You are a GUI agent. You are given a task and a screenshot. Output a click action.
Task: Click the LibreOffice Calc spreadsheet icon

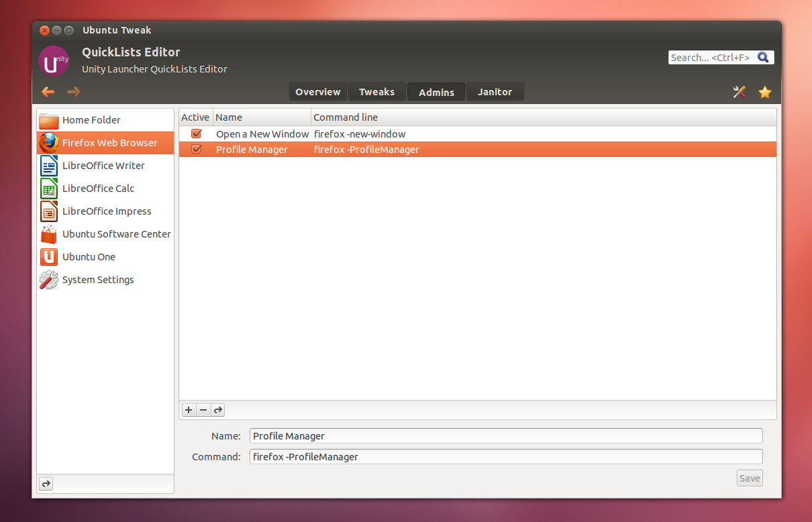coord(48,189)
